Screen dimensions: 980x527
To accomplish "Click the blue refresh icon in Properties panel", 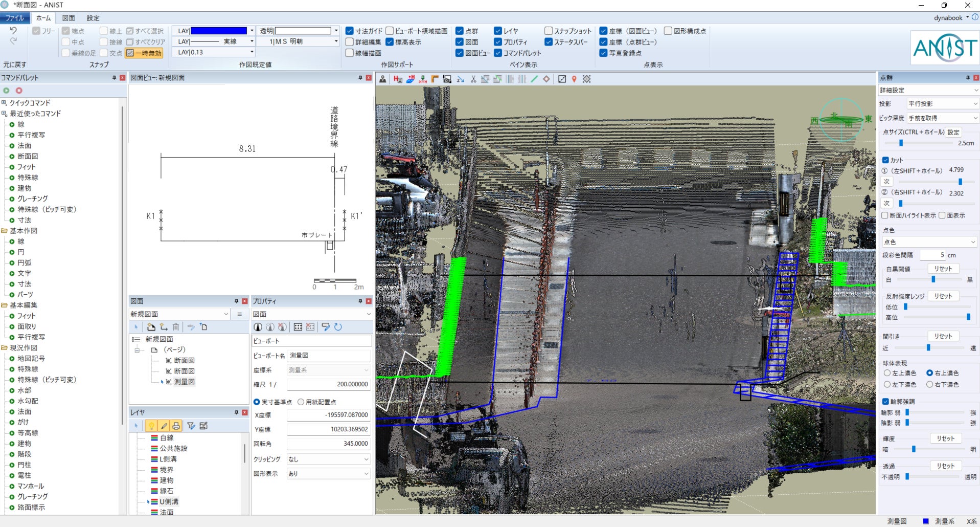I will [x=338, y=327].
